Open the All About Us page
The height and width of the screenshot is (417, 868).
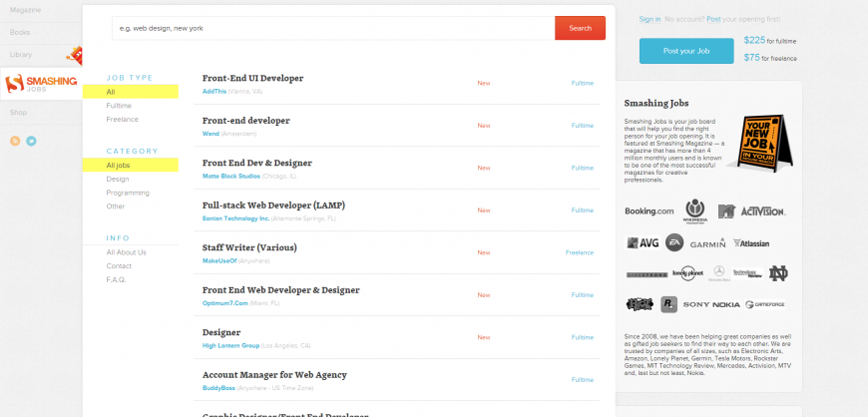(127, 252)
